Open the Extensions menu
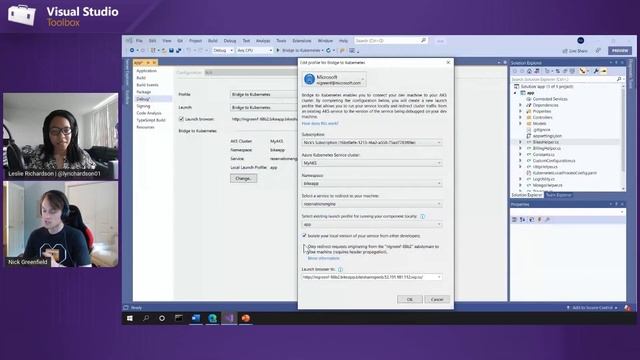Image resolution: width=640 pixels, height=360 pixels. pos(302,41)
